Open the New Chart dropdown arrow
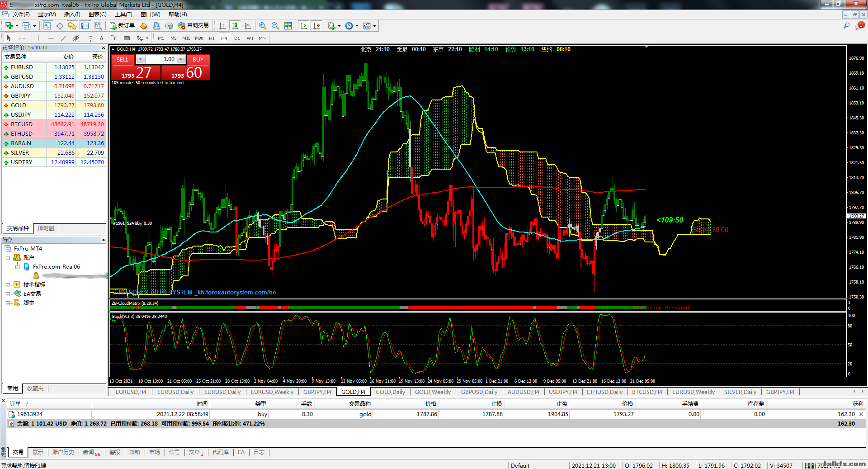 [x=17, y=26]
